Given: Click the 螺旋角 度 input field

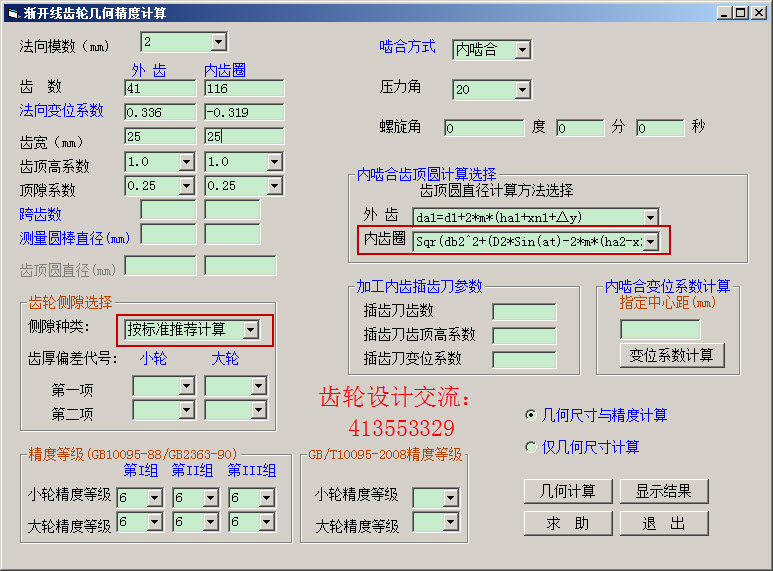Looking at the screenshot, I should coord(484,128).
